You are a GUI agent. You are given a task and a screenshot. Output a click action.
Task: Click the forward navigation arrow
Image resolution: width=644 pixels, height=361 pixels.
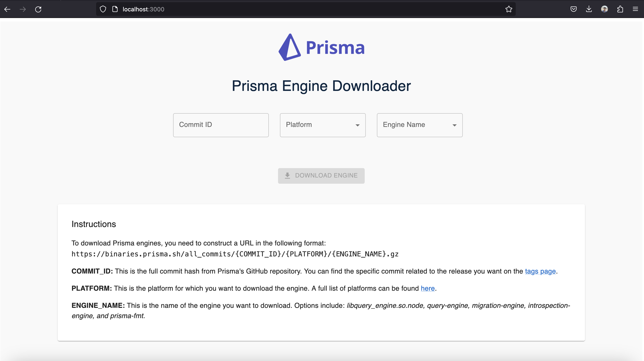coord(23,9)
